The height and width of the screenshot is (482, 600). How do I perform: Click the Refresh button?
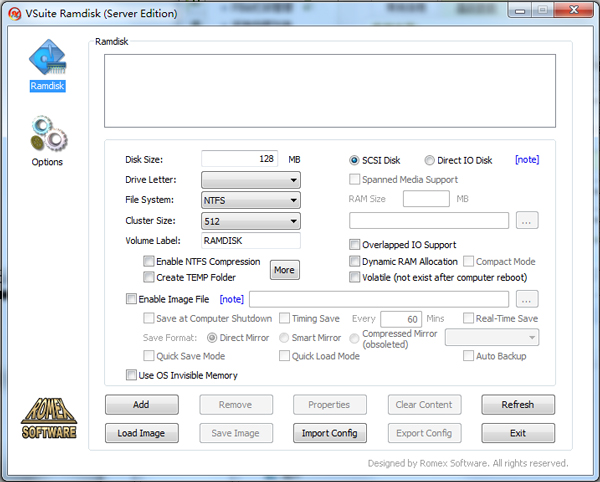(518, 405)
